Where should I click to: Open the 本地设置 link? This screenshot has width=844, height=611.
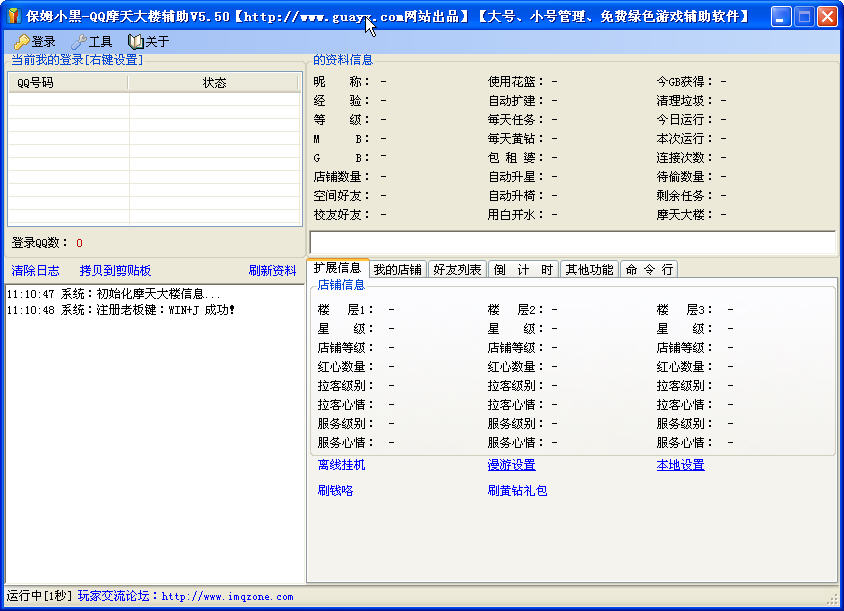[x=680, y=465]
